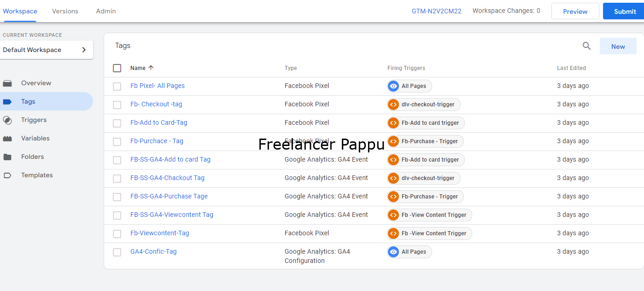Image resolution: width=644 pixels, height=291 pixels.
Task: Click the Folders folder icon in sidebar
Action: click(7, 157)
